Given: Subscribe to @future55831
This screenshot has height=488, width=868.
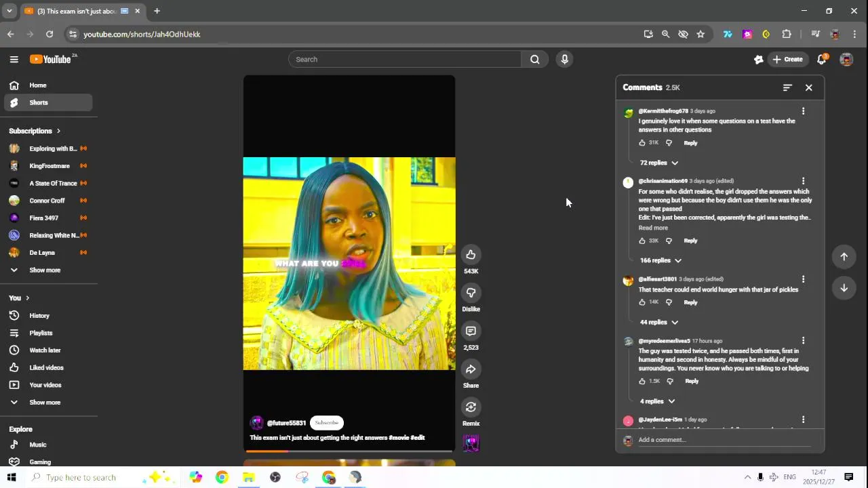Looking at the screenshot, I should tap(326, 423).
